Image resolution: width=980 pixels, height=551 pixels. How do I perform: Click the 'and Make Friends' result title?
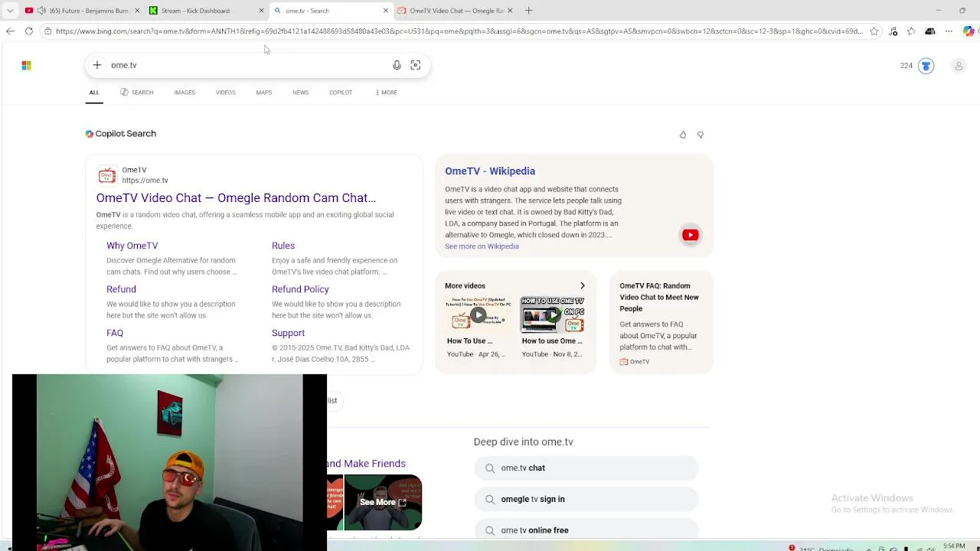[x=367, y=464]
